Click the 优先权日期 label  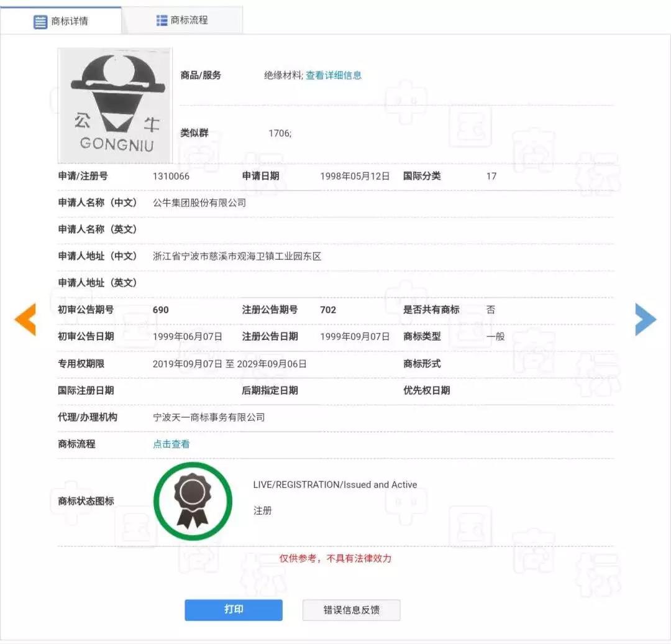(x=427, y=390)
